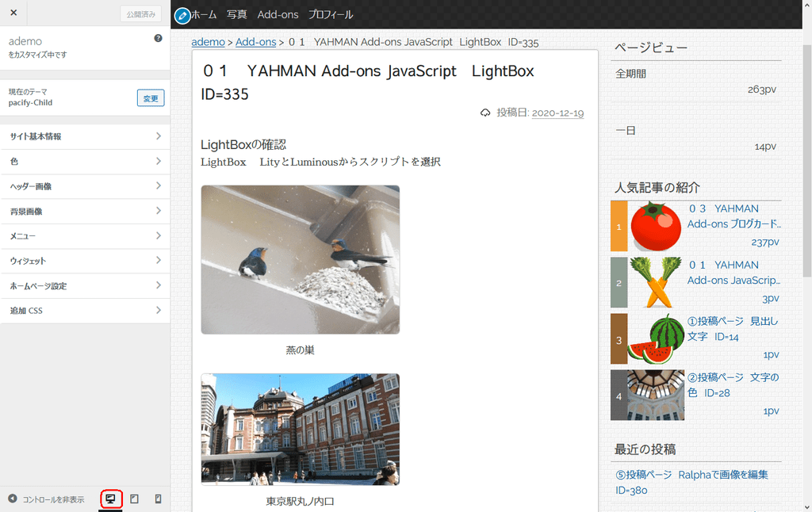This screenshot has height=512, width=812.
Task: Click the watermelon thumbnail in popular posts
Action: tap(656, 338)
